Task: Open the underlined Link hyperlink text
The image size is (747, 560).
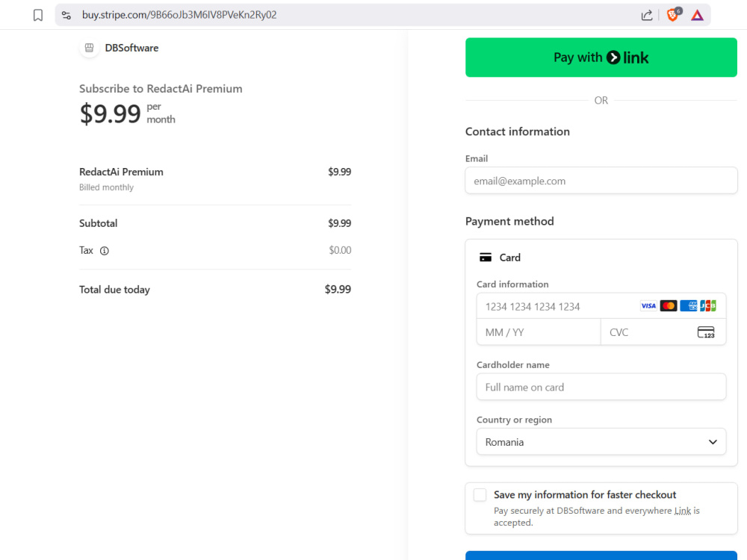Action: point(683,511)
